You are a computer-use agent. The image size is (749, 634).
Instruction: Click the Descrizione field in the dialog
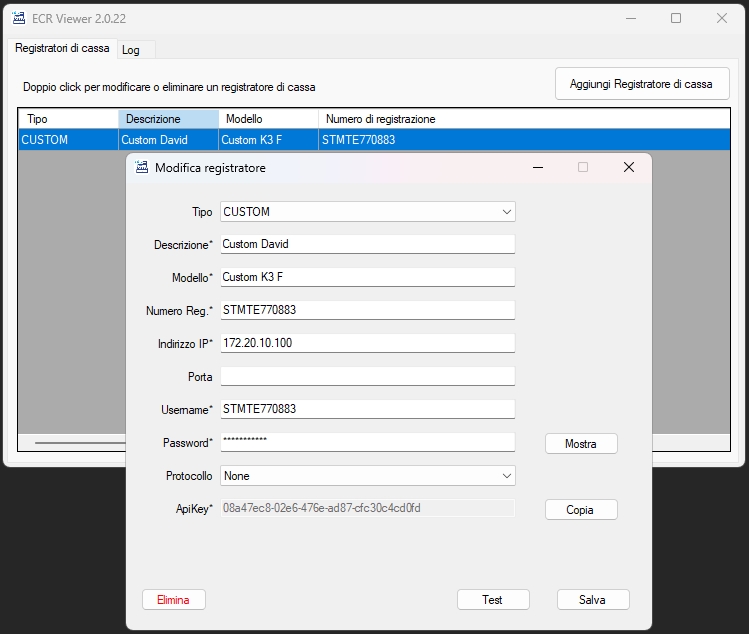(x=367, y=244)
